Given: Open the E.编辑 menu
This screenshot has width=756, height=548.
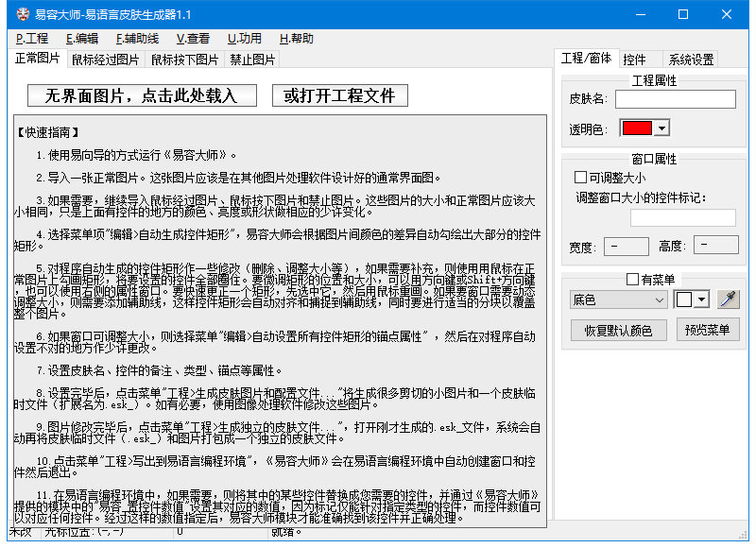Looking at the screenshot, I should coord(82,39).
